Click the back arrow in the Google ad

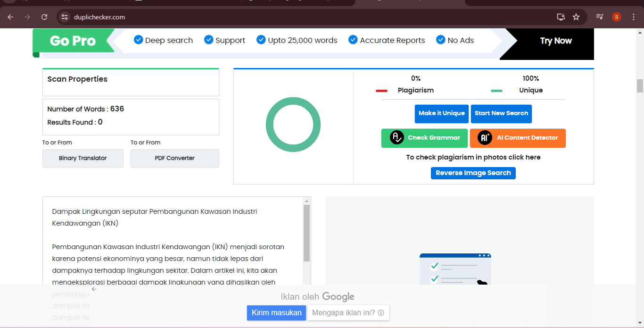[x=94, y=289]
